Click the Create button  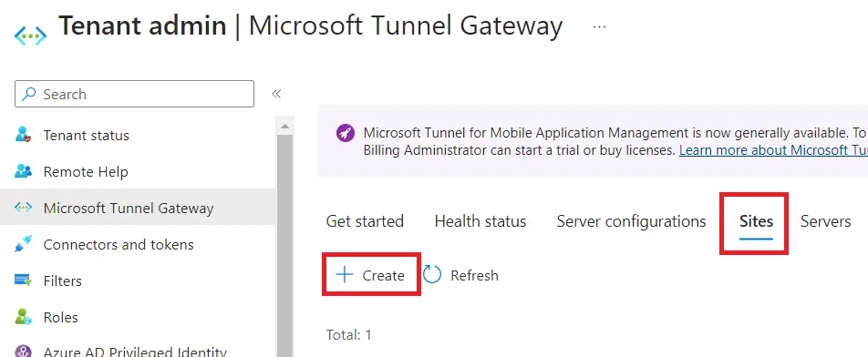(371, 275)
